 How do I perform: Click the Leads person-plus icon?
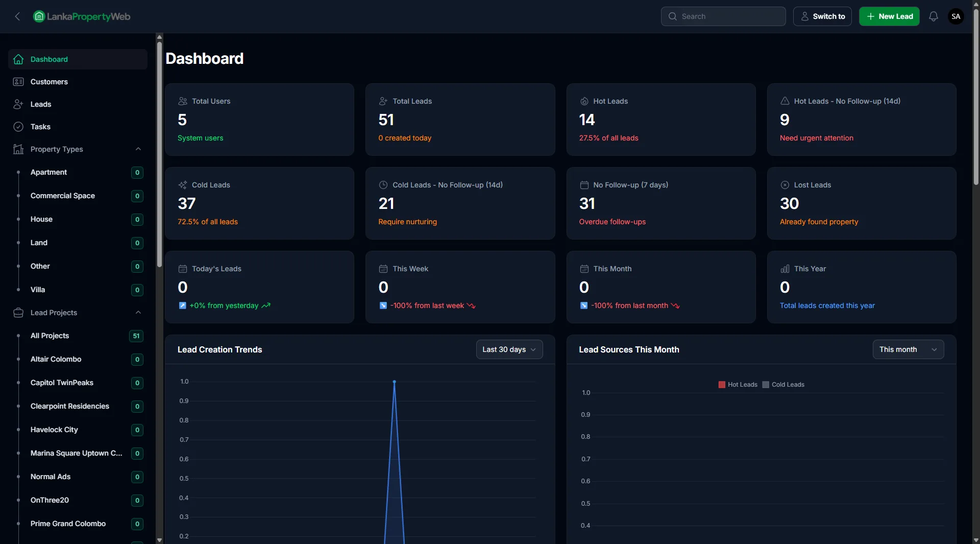coord(18,104)
